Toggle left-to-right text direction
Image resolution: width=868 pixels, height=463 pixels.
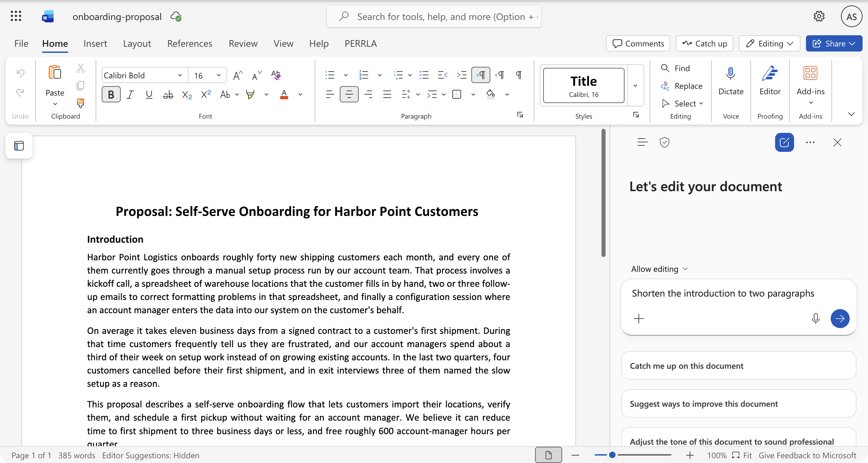tap(481, 75)
